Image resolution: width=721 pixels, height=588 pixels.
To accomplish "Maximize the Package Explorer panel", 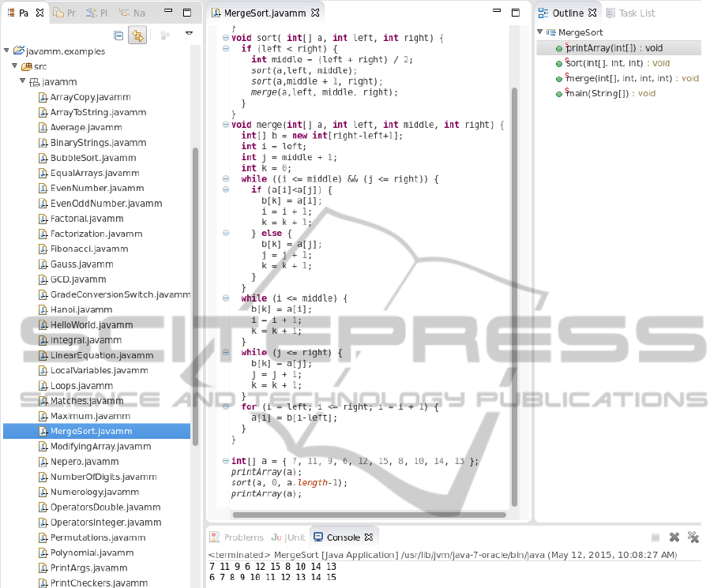I will click(x=187, y=13).
